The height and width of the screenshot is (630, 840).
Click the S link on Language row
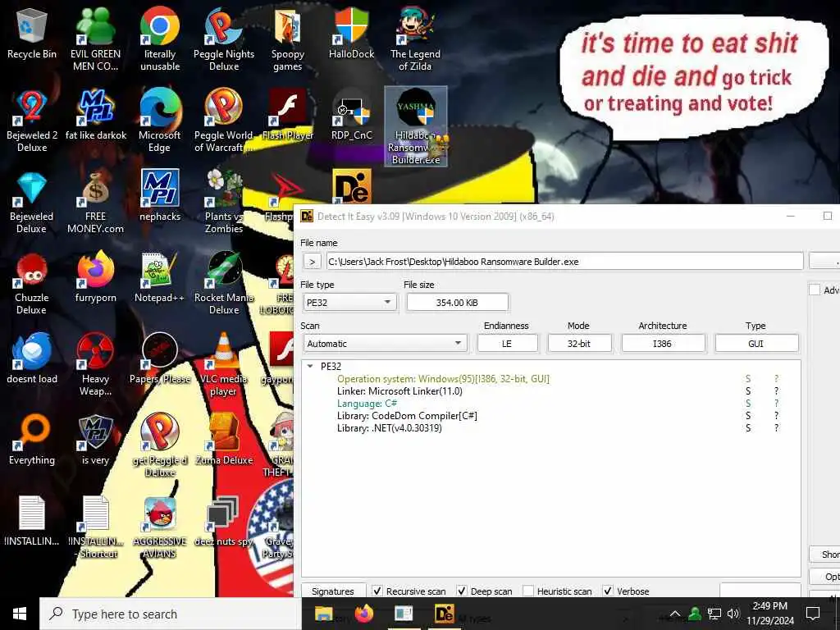(748, 404)
